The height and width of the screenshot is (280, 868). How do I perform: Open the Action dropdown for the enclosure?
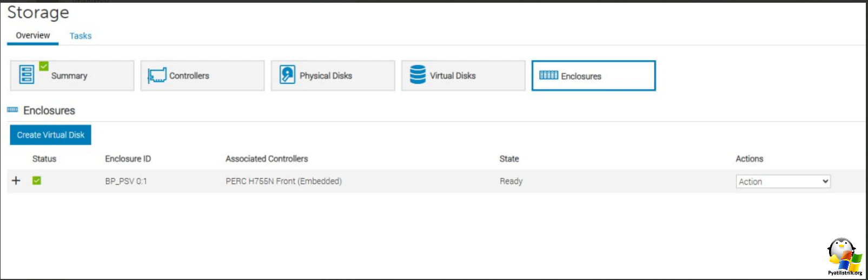[783, 181]
